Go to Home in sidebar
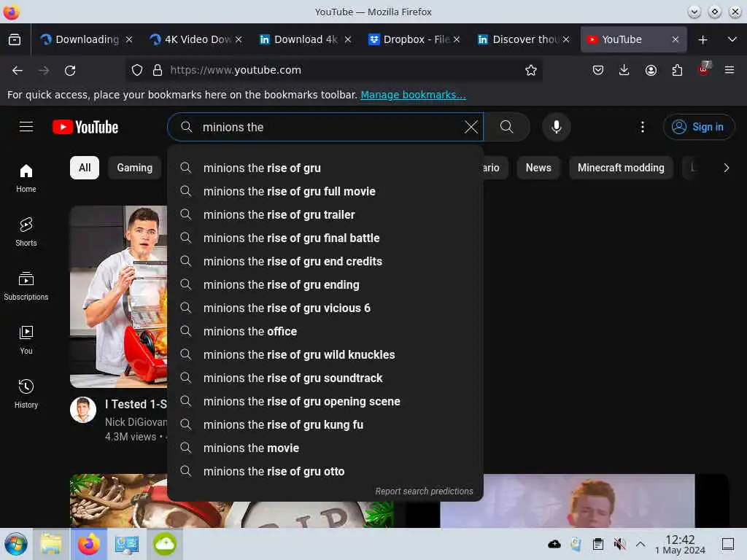 (x=26, y=178)
